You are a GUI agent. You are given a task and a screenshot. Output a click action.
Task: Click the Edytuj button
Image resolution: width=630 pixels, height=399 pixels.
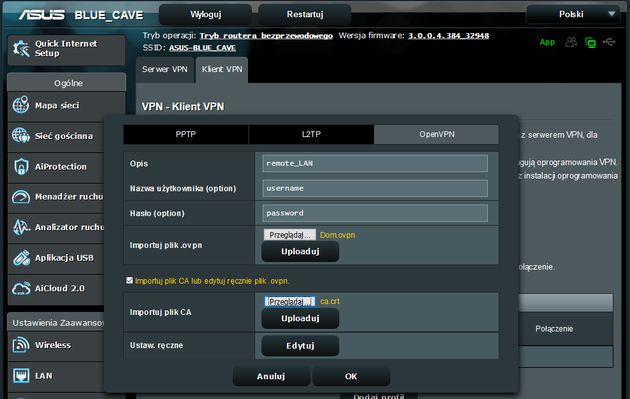coord(300,346)
